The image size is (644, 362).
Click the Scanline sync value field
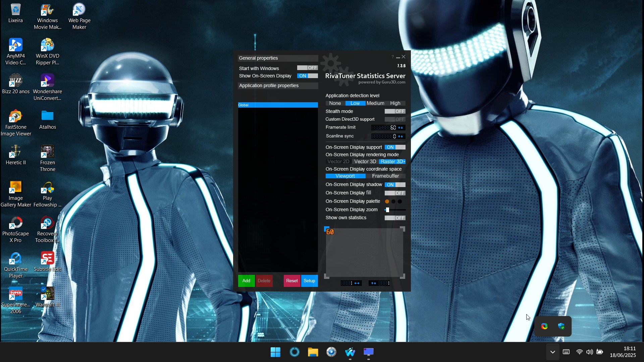(x=384, y=136)
